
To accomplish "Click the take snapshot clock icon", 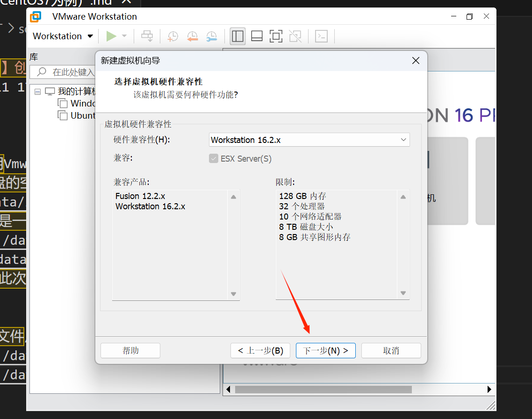I will (173, 36).
